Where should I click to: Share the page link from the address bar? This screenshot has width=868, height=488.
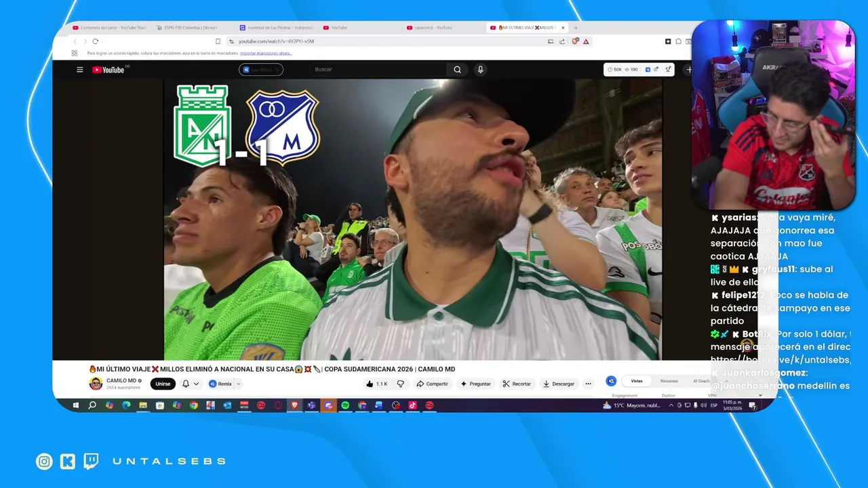562,41
